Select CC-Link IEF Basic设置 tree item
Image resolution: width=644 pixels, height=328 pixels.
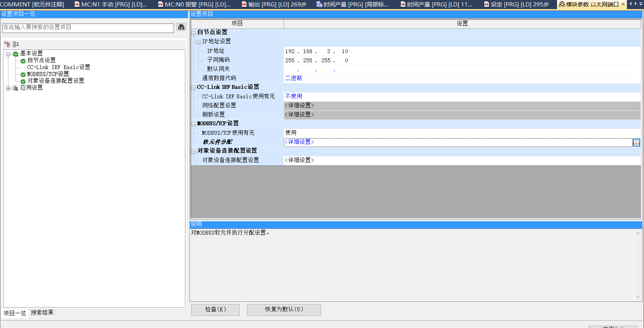[x=59, y=67]
